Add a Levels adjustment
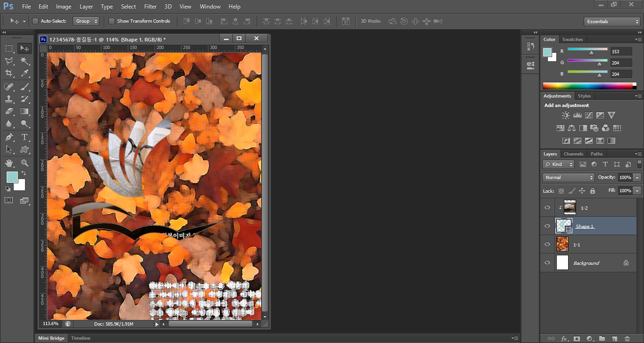Screen dimensions: 644x343 [578, 115]
